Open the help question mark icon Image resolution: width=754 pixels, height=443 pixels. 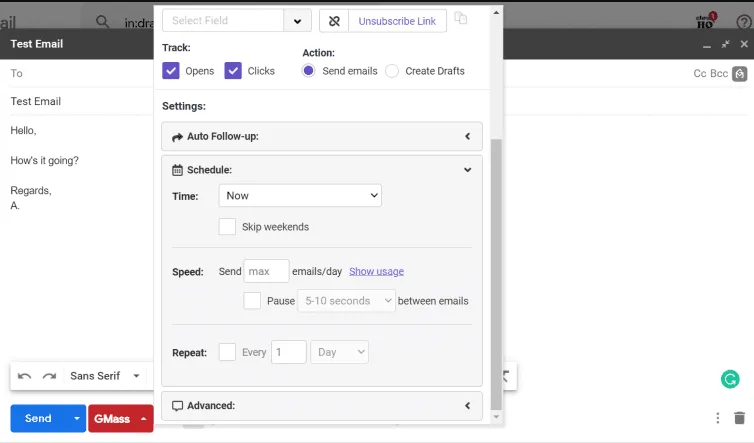[743, 22]
